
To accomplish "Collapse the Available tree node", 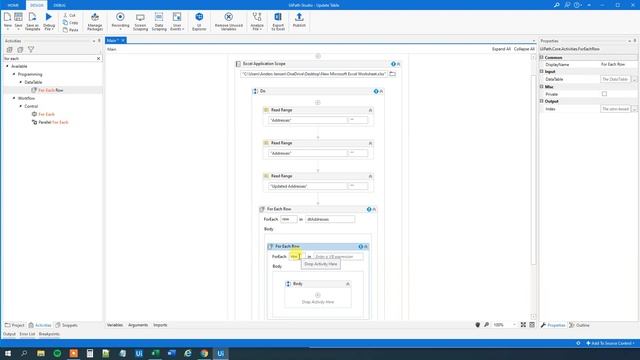I will (x=7, y=66).
